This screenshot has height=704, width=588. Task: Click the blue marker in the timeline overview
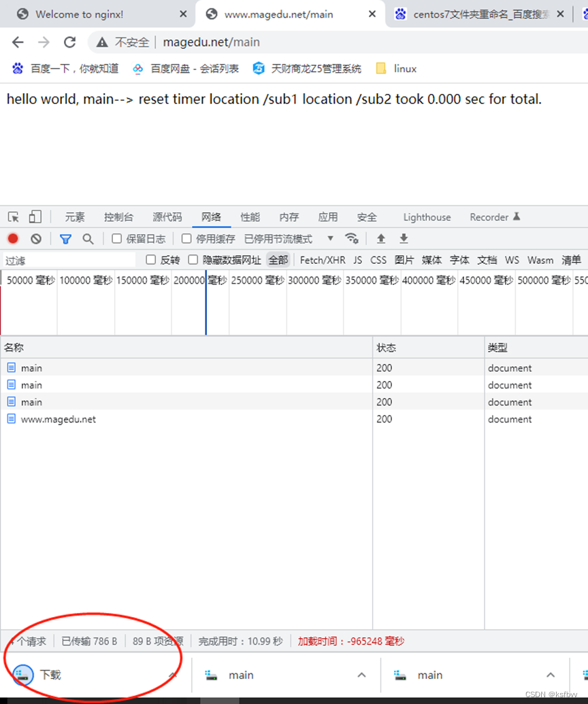(x=206, y=302)
